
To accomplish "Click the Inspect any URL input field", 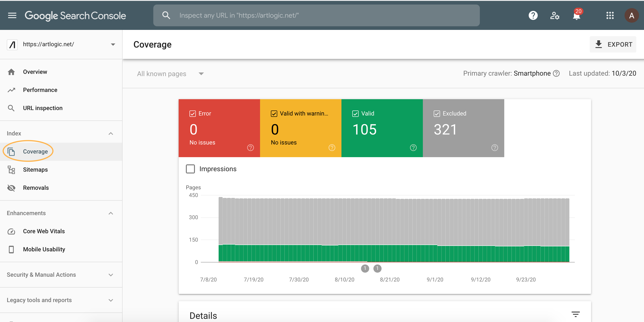I will 316,15.
